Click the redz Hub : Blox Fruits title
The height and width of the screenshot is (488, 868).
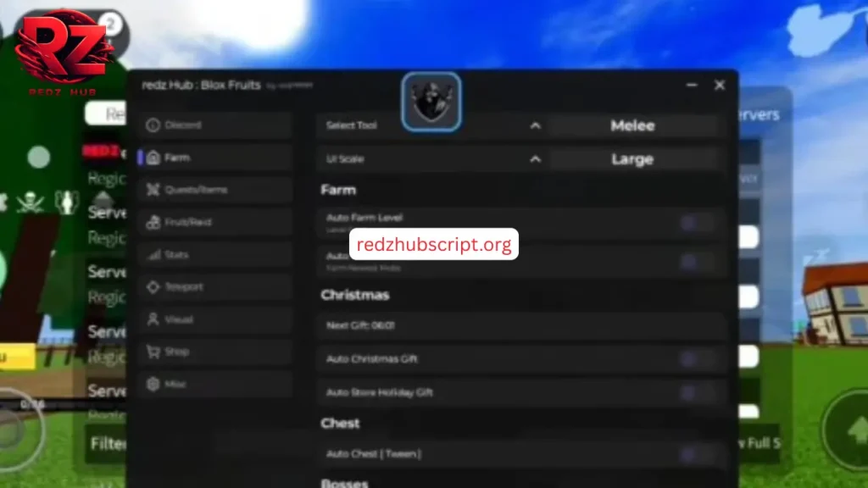[201, 86]
